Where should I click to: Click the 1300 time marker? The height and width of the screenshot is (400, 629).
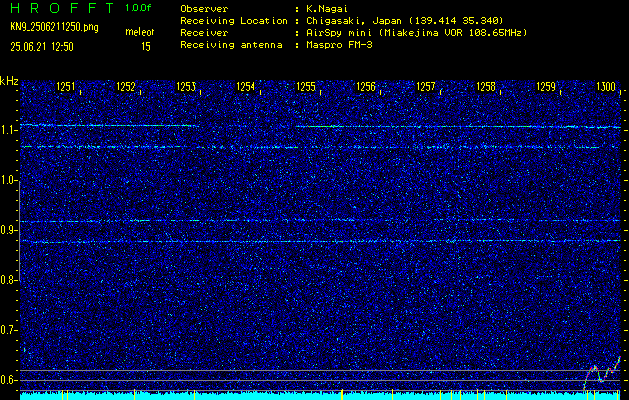tap(606, 86)
